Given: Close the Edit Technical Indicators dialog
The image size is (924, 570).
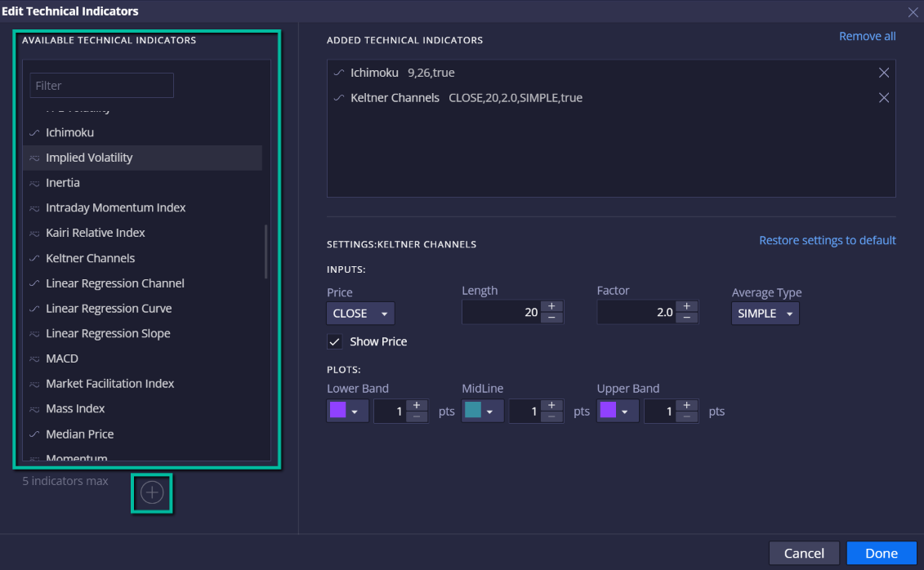Looking at the screenshot, I should pyautogui.click(x=913, y=11).
